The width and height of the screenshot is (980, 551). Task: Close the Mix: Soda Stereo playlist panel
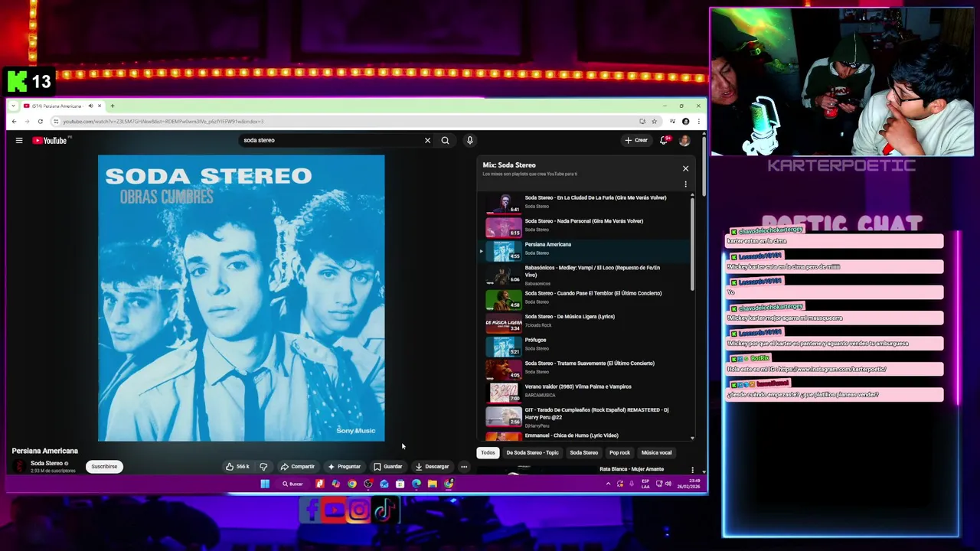pos(685,168)
